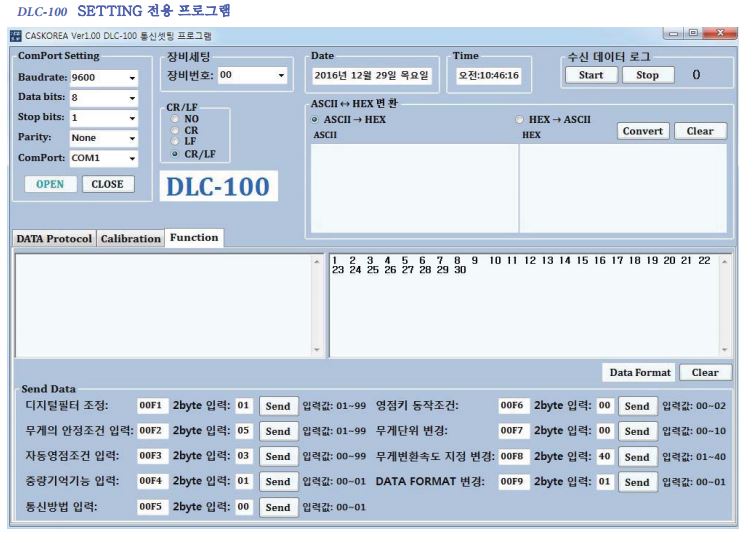
Task: Click into the HEX text area
Action: [x=623, y=188]
